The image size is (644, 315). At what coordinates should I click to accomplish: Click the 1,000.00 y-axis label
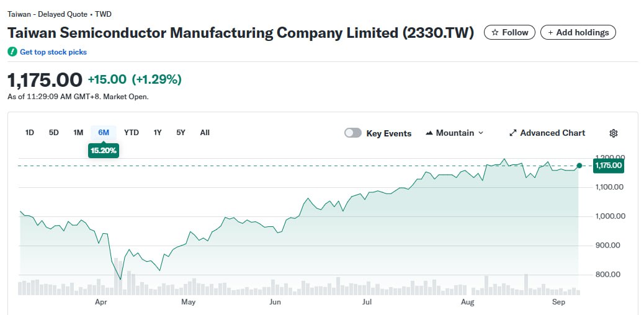coord(610,216)
